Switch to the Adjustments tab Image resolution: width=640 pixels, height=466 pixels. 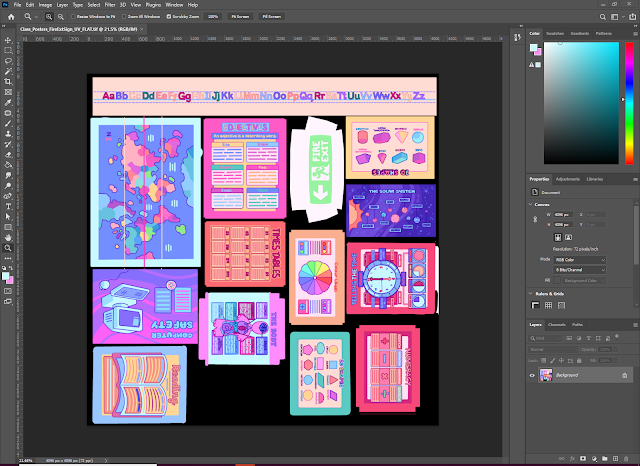(x=568, y=179)
